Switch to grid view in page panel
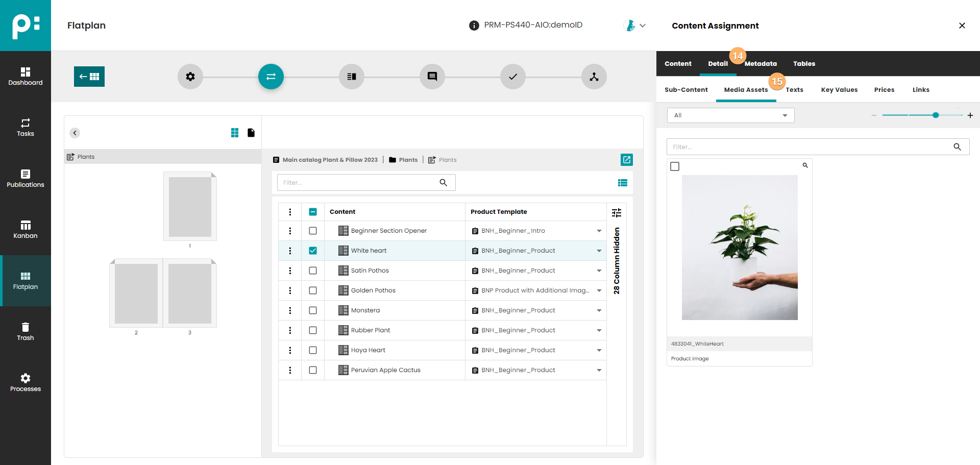 coord(235,133)
